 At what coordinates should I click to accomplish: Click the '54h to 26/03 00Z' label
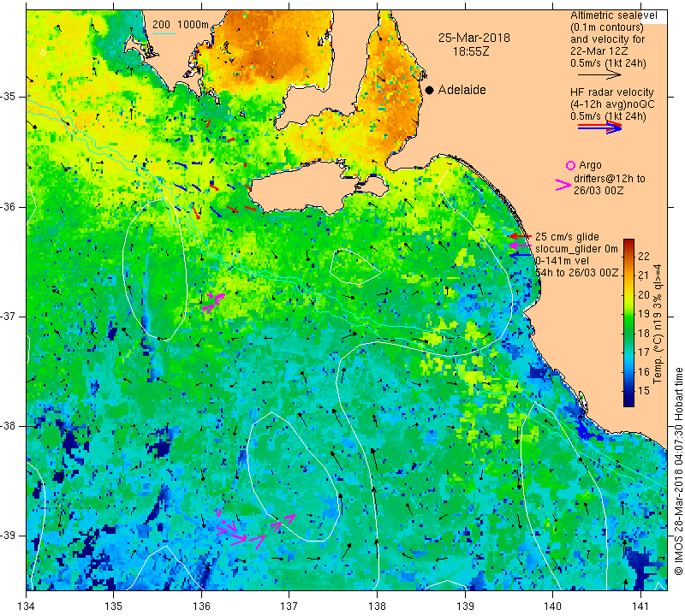point(577,273)
